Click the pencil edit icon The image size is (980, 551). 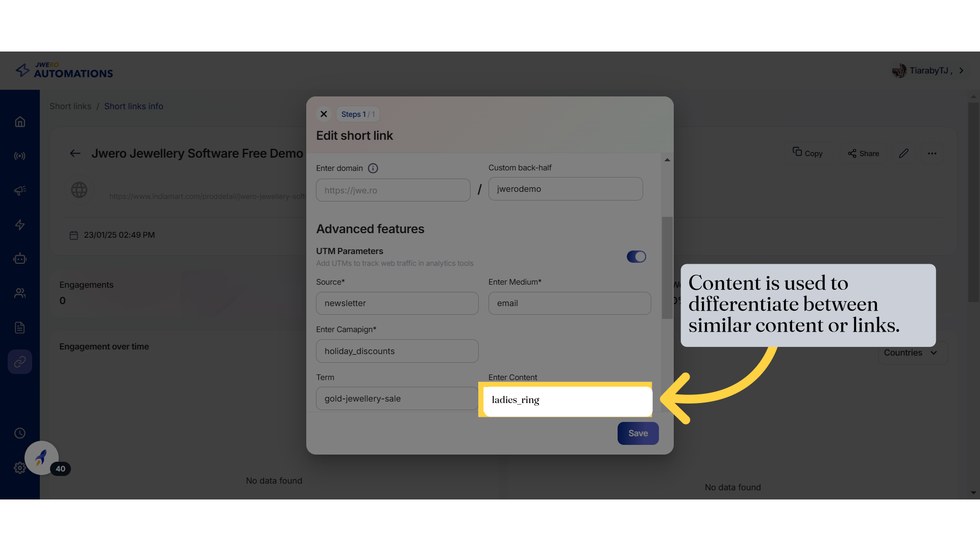pyautogui.click(x=903, y=154)
